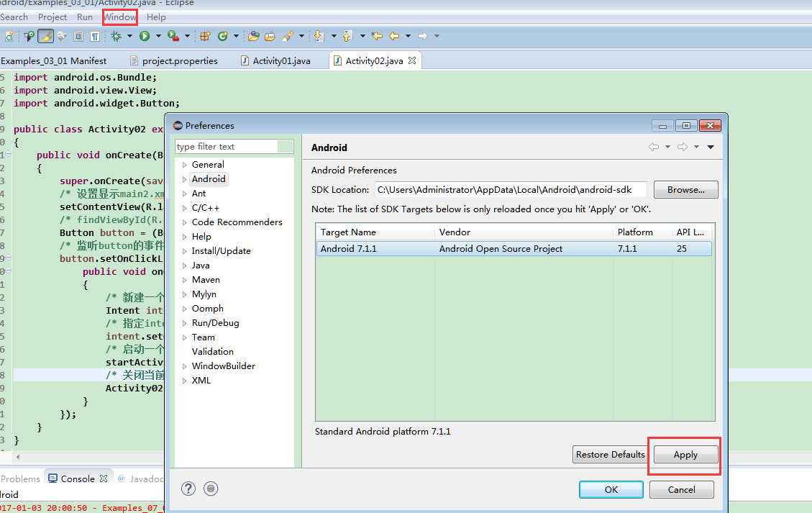Open the Run menu

pos(85,17)
